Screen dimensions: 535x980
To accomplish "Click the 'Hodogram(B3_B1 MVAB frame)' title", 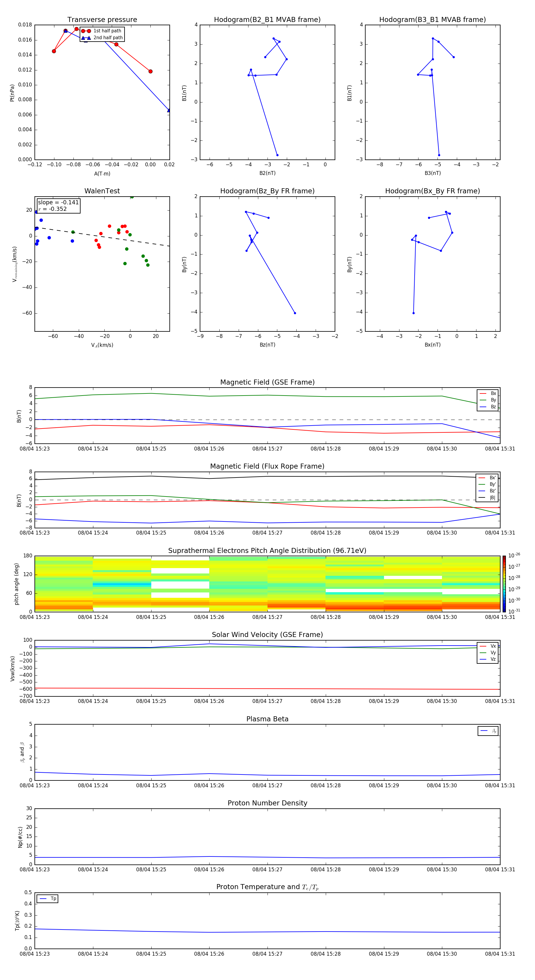I will coord(432,20).
